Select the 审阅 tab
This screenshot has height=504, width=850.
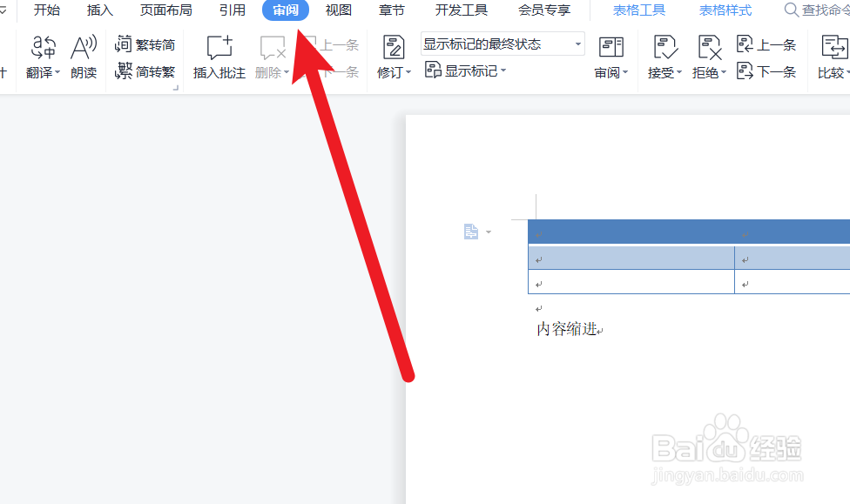pyautogui.click(x=286, y=10)
